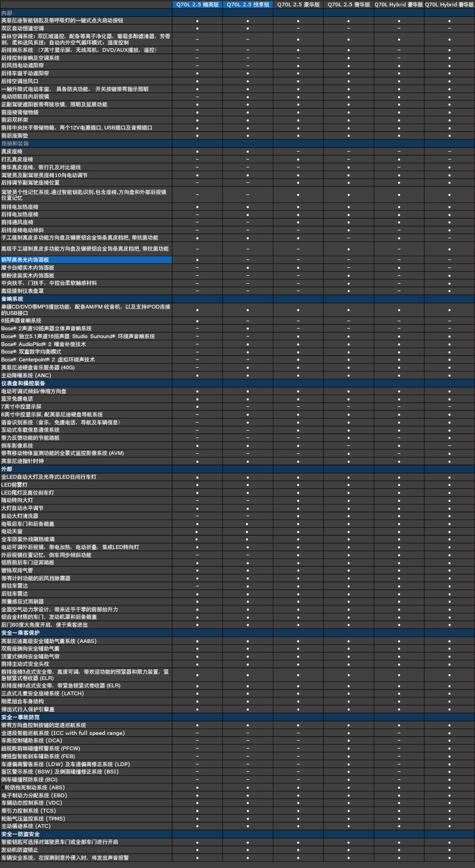Click the 双区自动恒温空调 row label
475x868 pixels.
point(23,29)
